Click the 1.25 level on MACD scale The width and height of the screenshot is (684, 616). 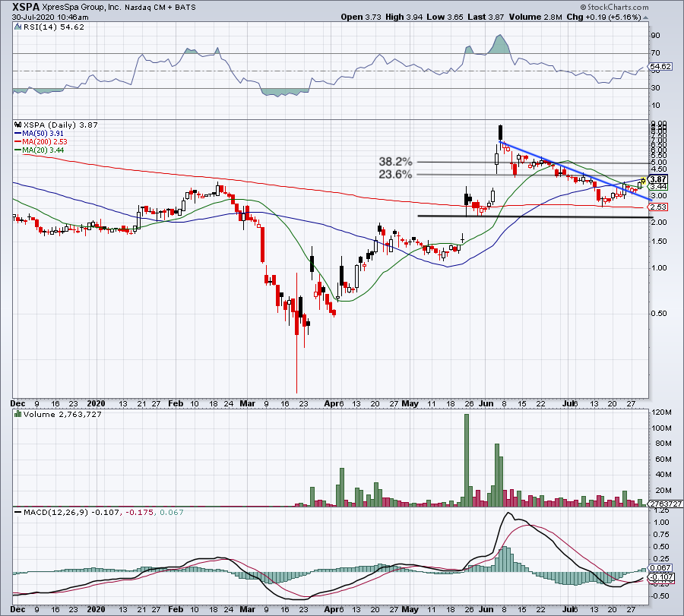click(661, 510)
